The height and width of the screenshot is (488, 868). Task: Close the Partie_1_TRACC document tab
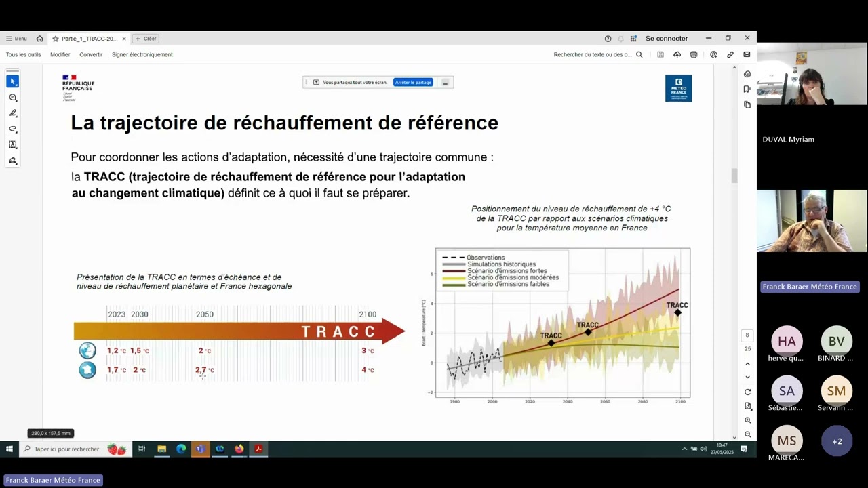click(124, 39)
